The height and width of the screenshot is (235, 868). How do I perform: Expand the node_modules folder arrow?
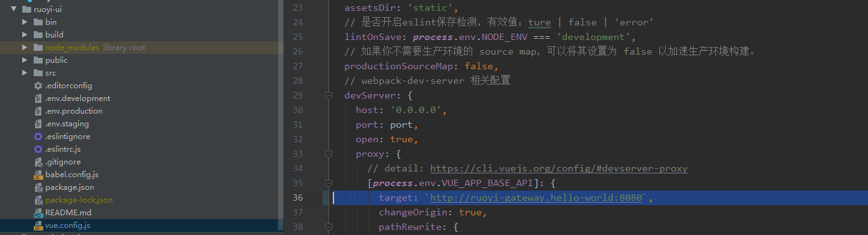click(25, 48)
